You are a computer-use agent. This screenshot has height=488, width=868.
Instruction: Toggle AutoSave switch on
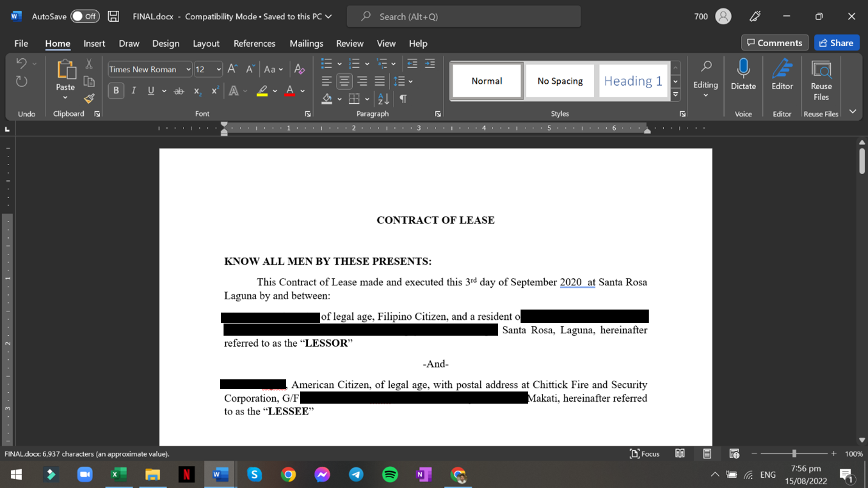pos(85,16)
